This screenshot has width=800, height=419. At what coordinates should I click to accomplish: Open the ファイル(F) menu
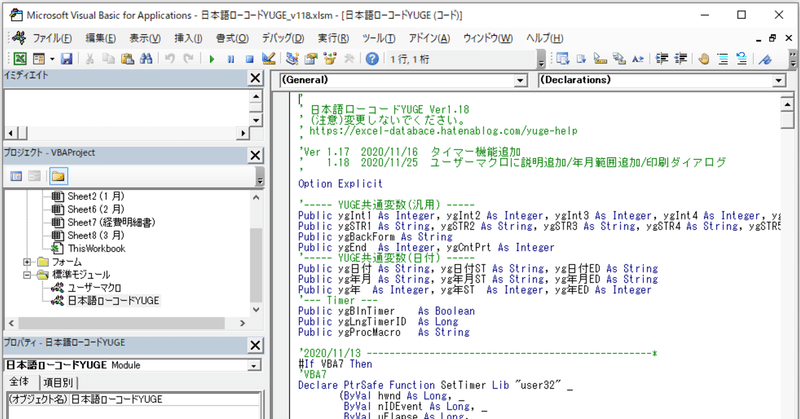[x=52, y=38]
